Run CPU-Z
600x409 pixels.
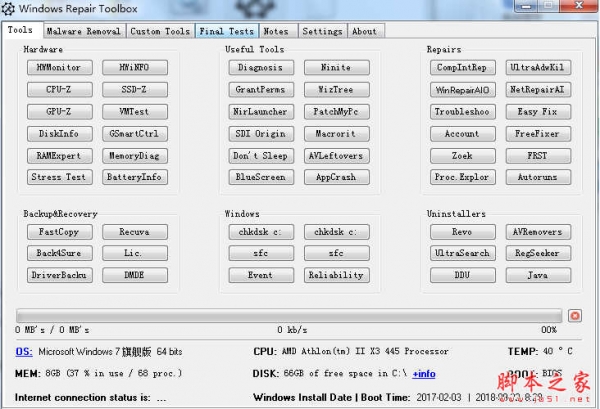[60, 90]
